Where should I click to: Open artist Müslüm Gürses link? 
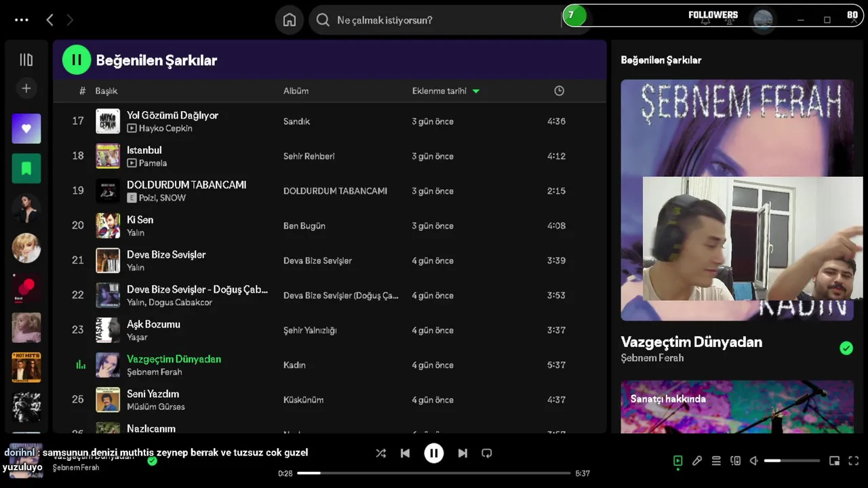156,407
